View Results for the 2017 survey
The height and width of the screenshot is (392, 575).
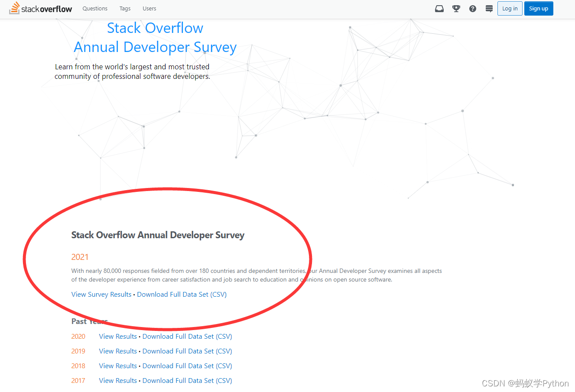point(117,380)
